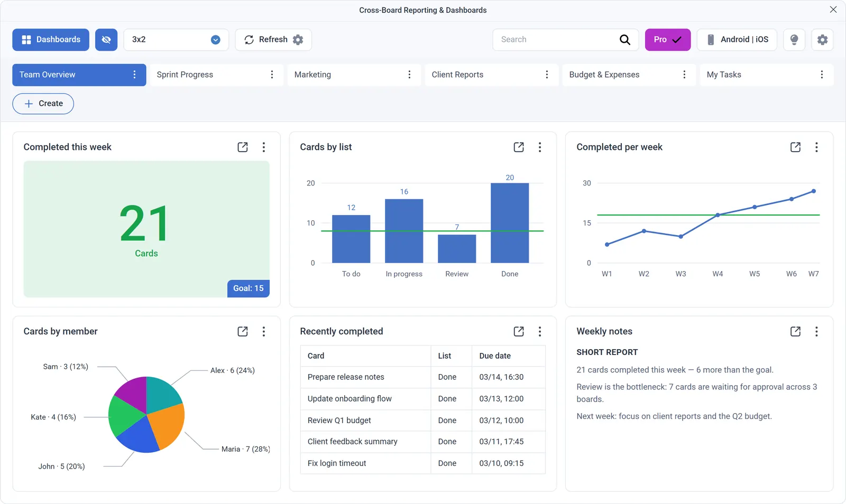846x504 pixels.
Task: Open the Weekly notes widget options menu
Action: [x=816, y=331]
